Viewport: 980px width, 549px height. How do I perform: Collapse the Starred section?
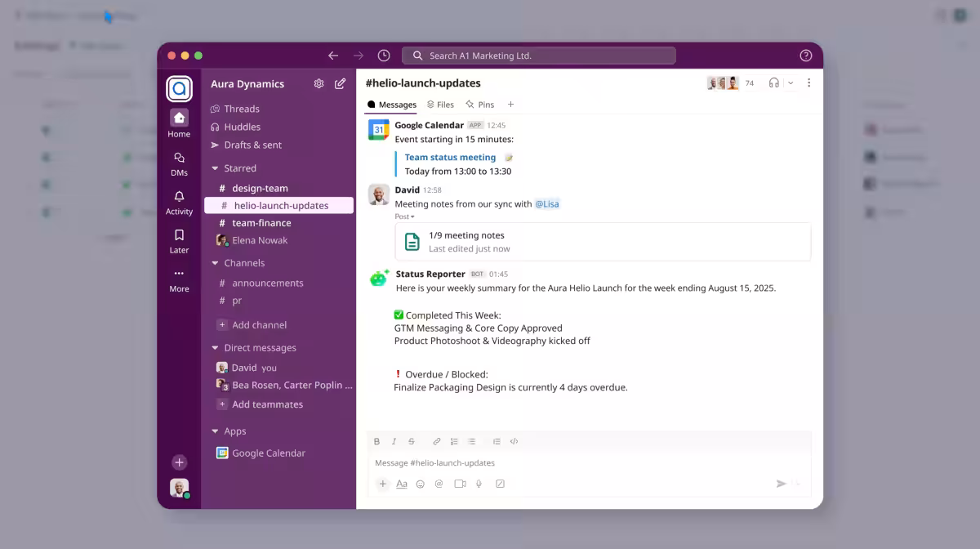tap(216, 168)
